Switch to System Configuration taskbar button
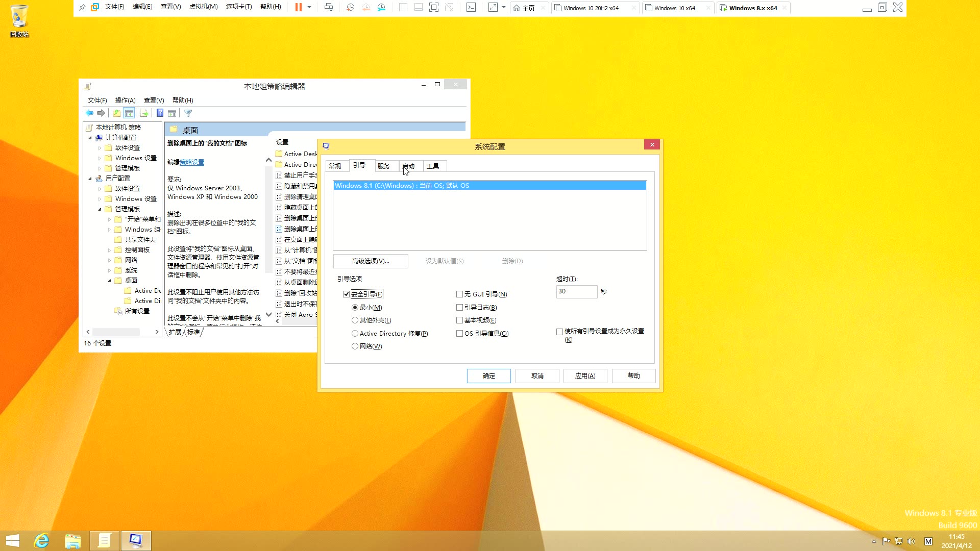Viewport: 980px width, 551px height. pos(136,541)
